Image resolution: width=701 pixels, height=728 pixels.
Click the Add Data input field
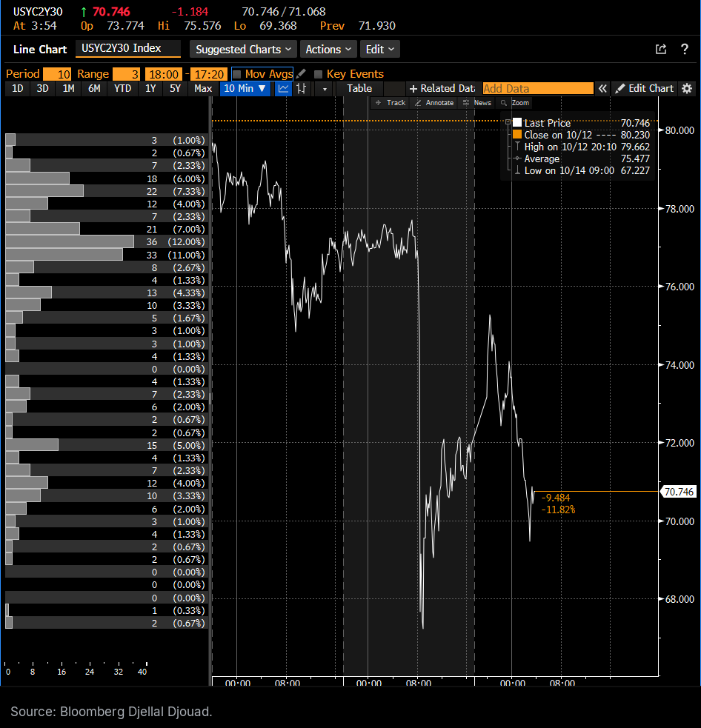click(538, 89)
